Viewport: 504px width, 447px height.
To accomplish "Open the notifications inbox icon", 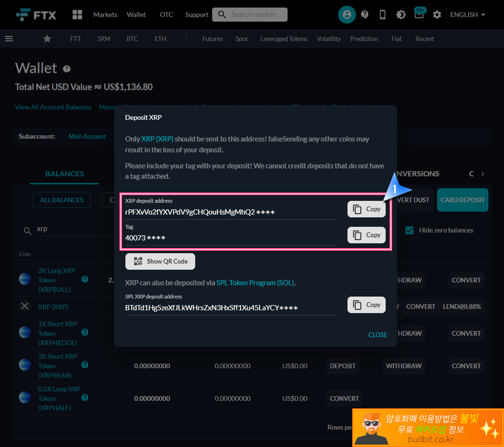I will coord(419,14).
